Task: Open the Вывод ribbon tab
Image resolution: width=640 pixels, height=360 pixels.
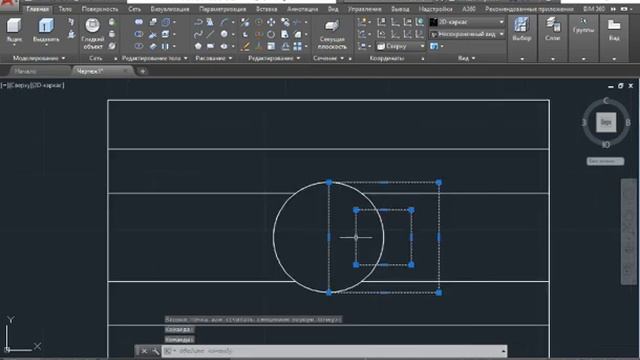Action: click(x=400, y=9)
